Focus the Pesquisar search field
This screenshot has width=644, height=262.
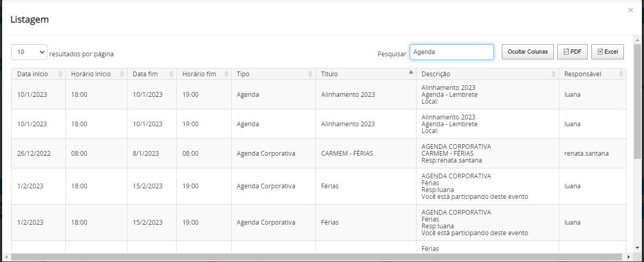click(x=452, y=52)
